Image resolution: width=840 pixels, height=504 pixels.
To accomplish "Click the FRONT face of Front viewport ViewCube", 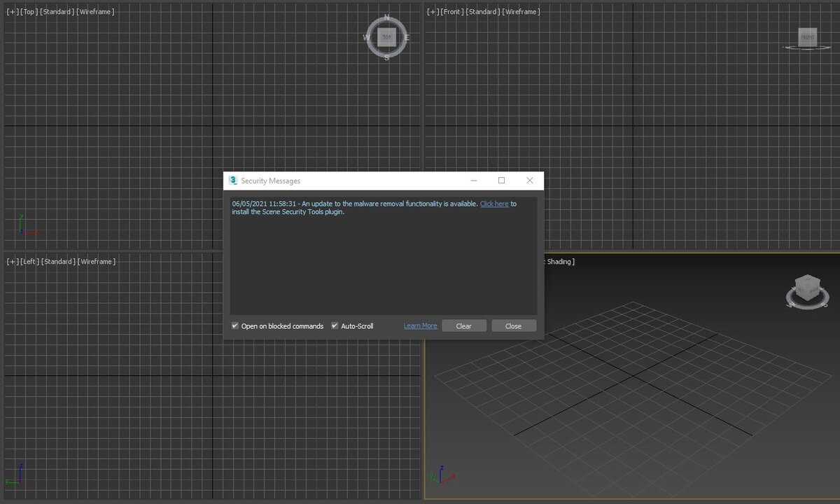I will (808, 37).
